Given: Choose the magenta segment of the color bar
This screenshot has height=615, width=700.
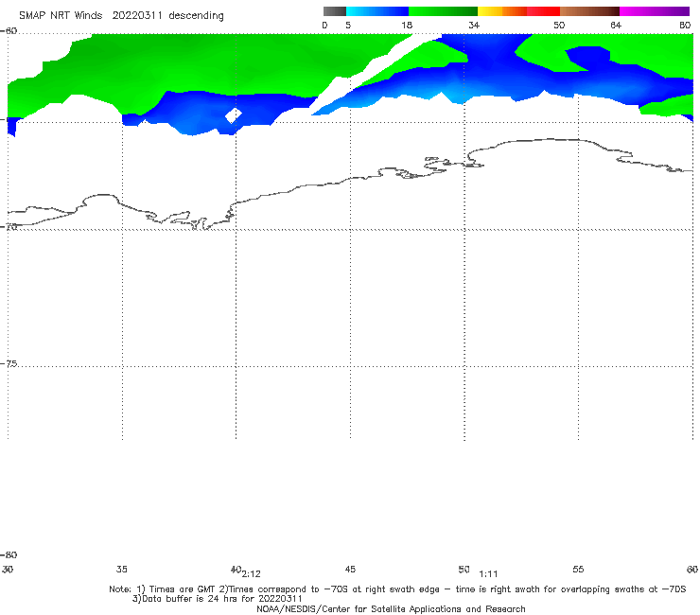Looking at the screenshot, I should [655, 11].
